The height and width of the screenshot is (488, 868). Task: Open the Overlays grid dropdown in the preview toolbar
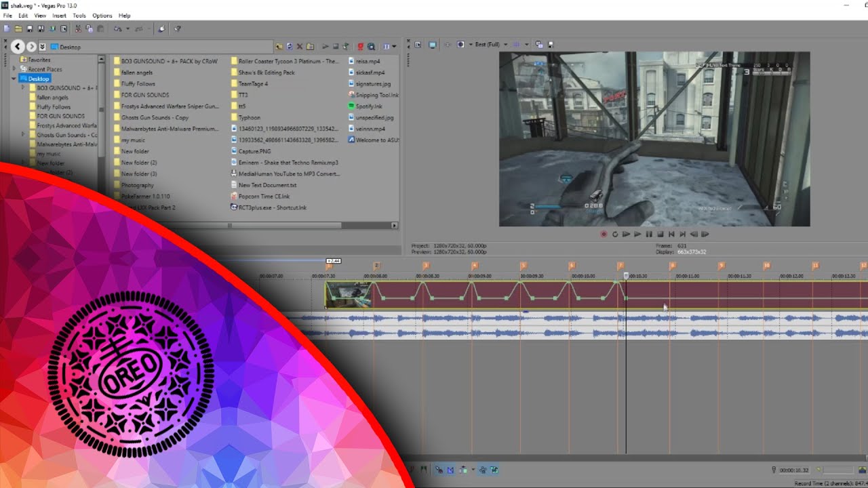click(527, 45)
